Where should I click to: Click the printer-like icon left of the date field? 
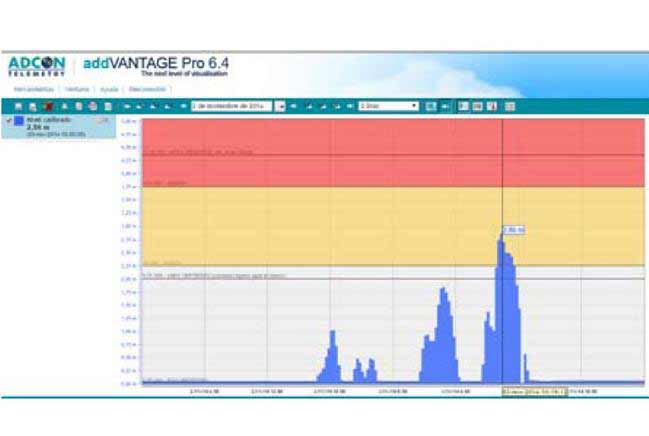coord(93,106)
